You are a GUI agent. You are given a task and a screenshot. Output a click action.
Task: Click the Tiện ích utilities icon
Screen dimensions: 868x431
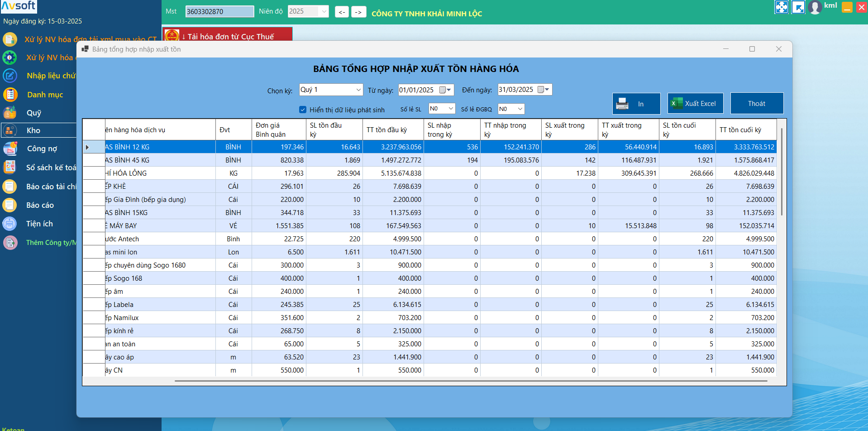click(10, 224)
